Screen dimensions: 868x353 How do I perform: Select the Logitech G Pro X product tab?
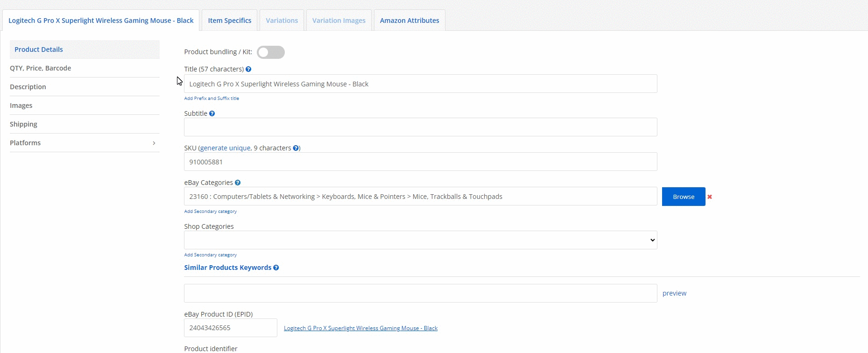click(x=101, y=21)
